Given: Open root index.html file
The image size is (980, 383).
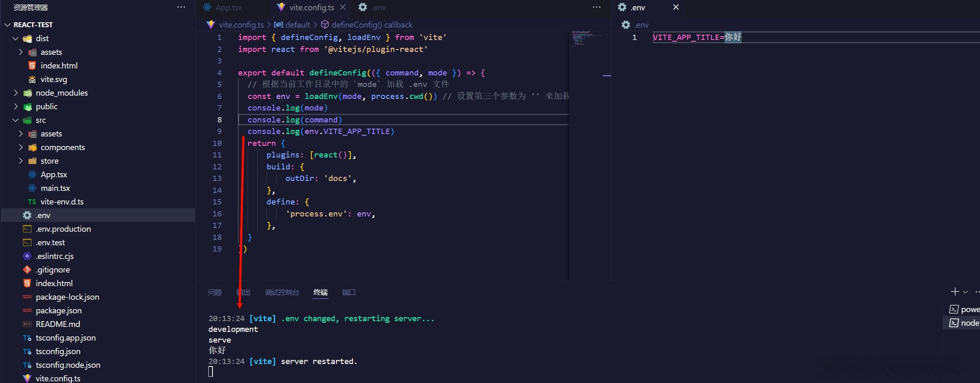Looking at the screenshot, I should pos(54,283).
